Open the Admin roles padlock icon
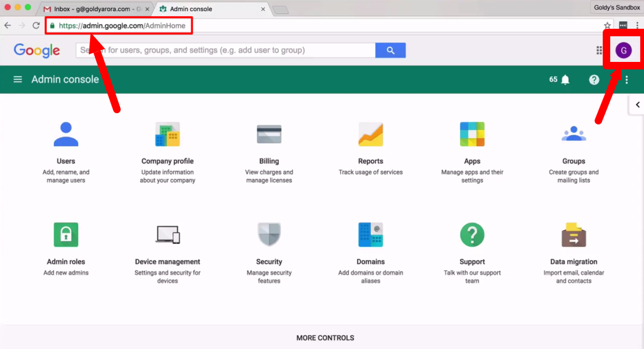 [66, 235]
